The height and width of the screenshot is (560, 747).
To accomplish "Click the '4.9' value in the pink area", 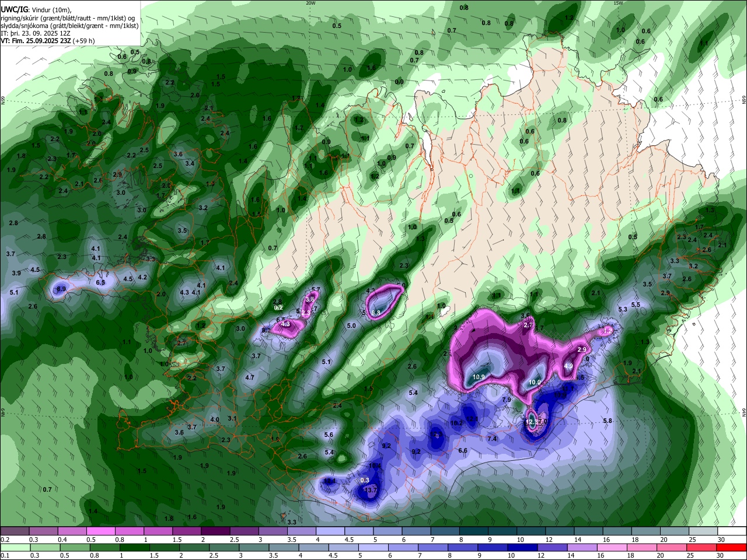I will point(568,366).
